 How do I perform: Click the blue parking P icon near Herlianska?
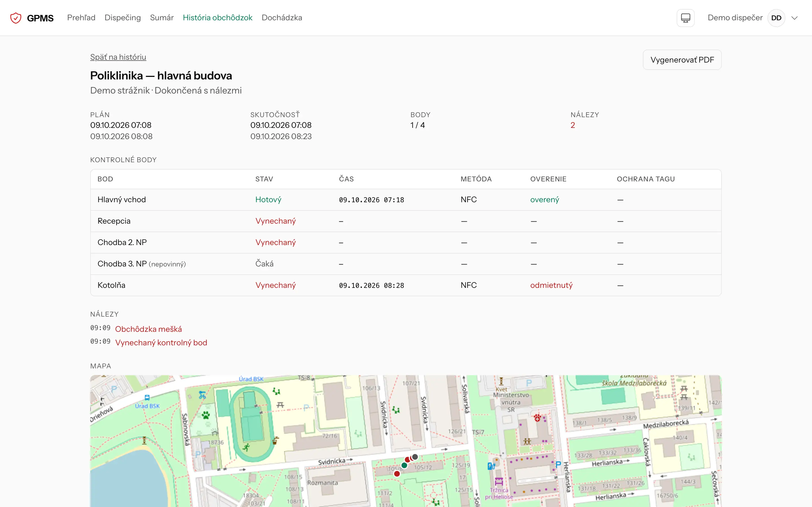[x=558, y=464]
